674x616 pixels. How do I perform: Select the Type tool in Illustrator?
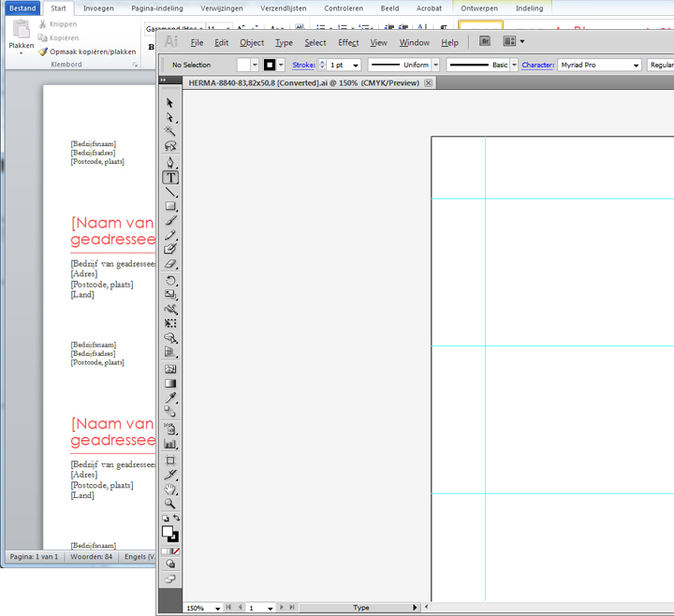pyautogui.click(x=170, y=177)
